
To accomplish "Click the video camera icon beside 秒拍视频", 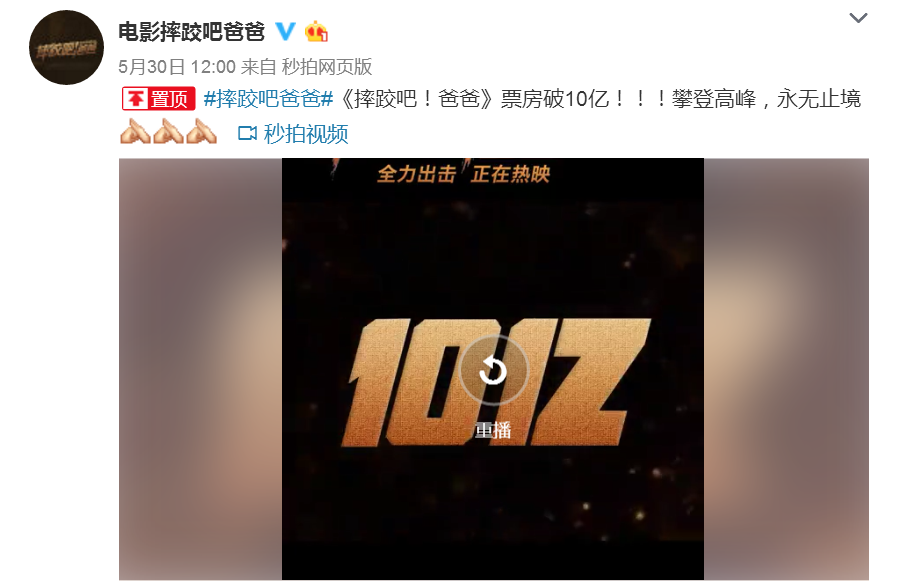I will tap(247, 134).
